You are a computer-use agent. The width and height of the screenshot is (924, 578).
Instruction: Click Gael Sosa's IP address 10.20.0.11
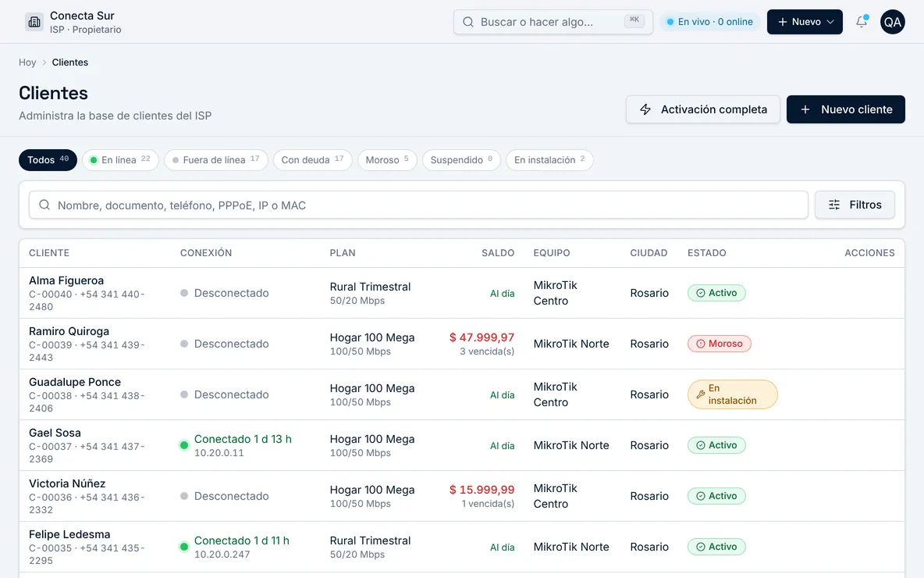219,453
